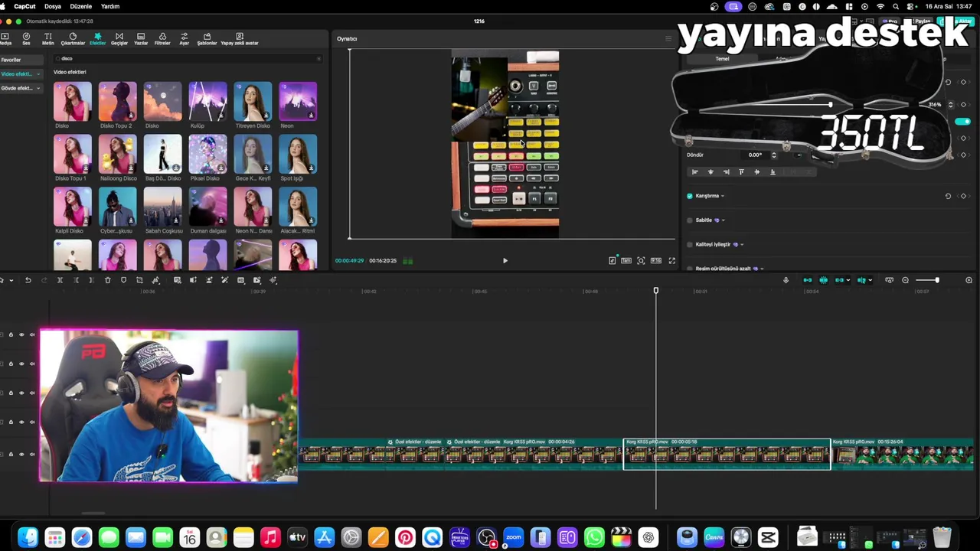Reset the Karıştırma settings
Viewport: 980px width, 551px height.
tap(948, 196)
